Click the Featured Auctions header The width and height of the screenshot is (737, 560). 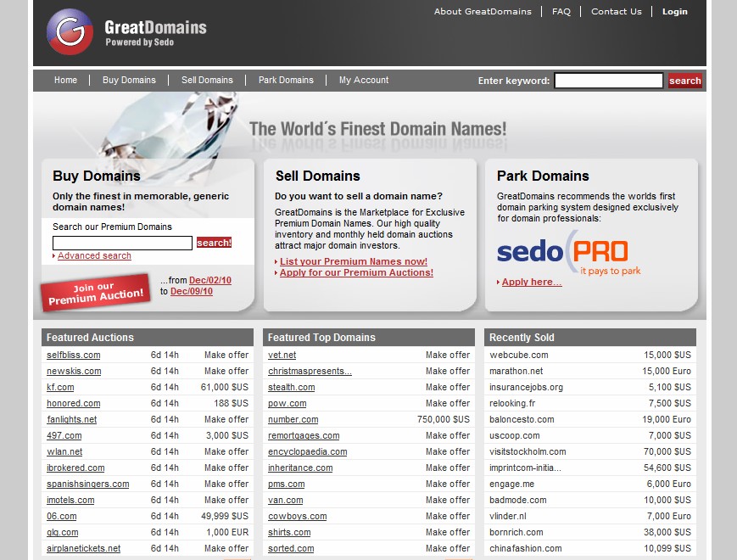pos(148,338)
